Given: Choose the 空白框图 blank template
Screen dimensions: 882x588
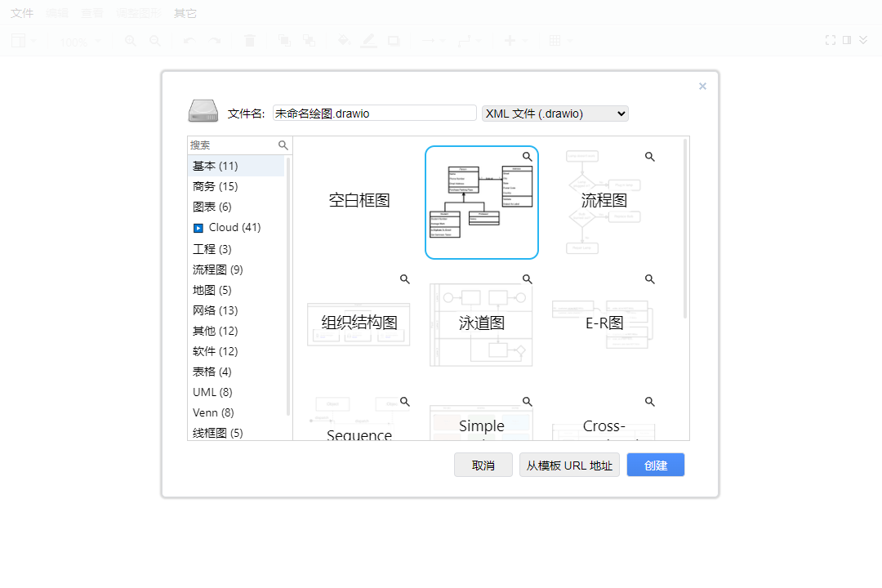Looking at the screenshot, I should coord(359,200).
